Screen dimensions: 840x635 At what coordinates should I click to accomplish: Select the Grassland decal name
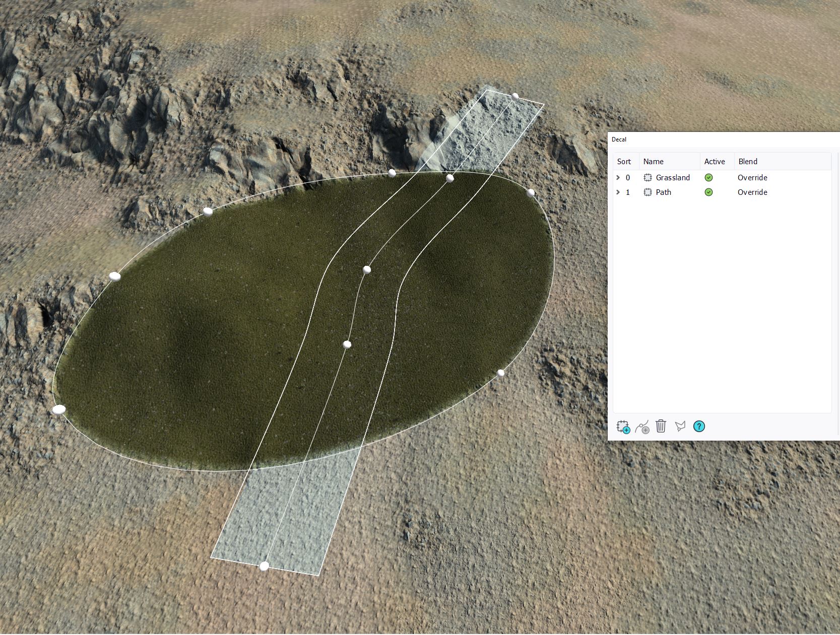coord(673,178)
